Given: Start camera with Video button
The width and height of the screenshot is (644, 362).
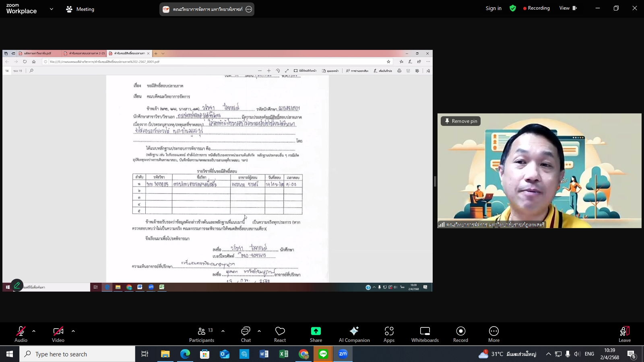Looking at the screenshot, I should (58, 334).
